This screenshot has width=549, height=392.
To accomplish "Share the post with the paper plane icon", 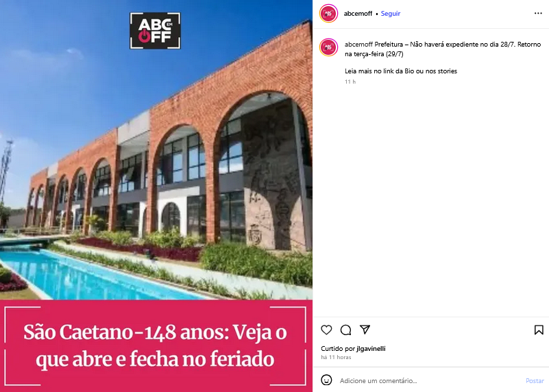I will (x=365, y=330).
